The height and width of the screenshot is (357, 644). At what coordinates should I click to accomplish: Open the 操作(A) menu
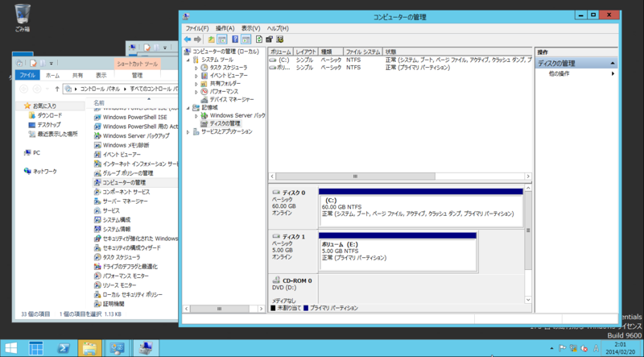pyautogui.click(x=225, y=28)
